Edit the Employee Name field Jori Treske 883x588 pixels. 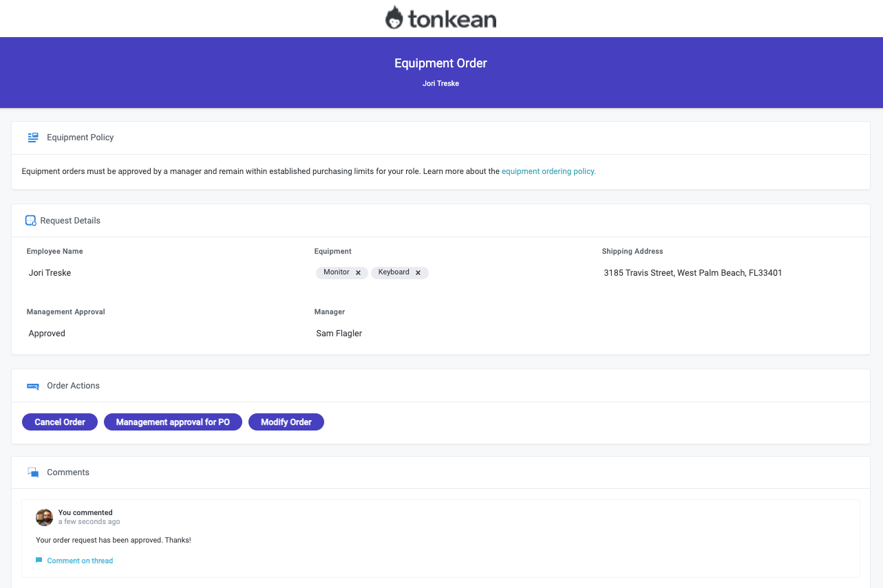click(x=50, y=273)
